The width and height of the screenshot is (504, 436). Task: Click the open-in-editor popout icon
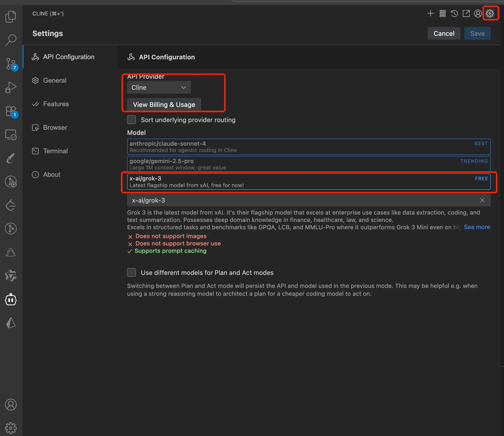pos(466,13)
